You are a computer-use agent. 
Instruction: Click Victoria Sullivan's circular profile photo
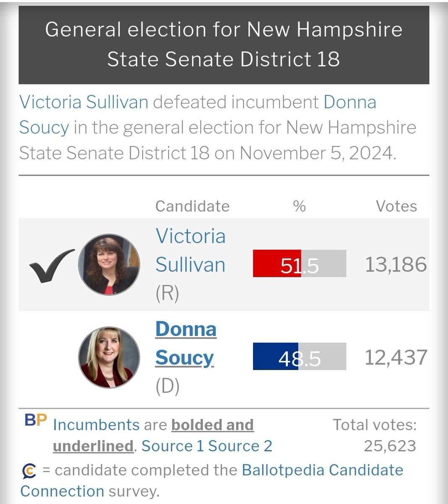tap(109, 264)
